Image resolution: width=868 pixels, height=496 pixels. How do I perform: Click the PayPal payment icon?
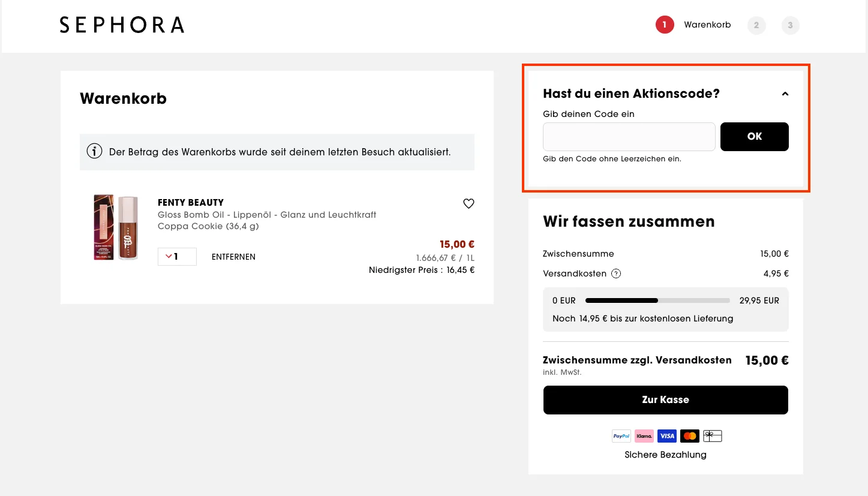pos(621,436)
